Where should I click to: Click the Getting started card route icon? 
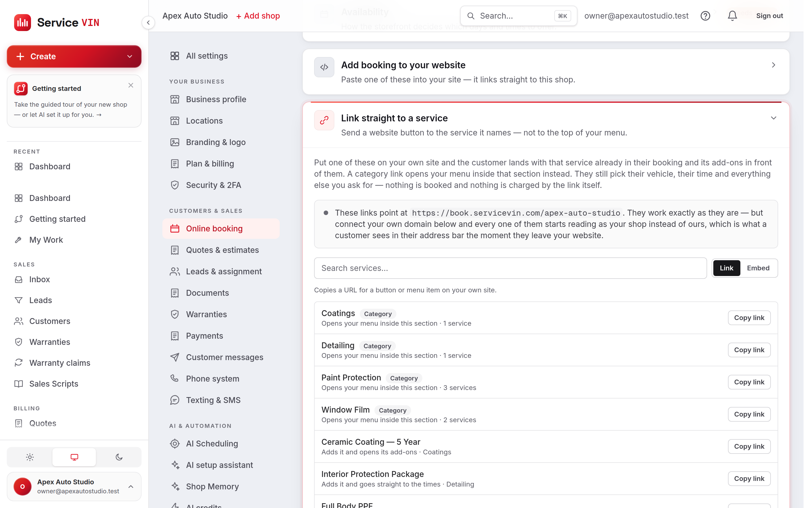coord(21,88)
